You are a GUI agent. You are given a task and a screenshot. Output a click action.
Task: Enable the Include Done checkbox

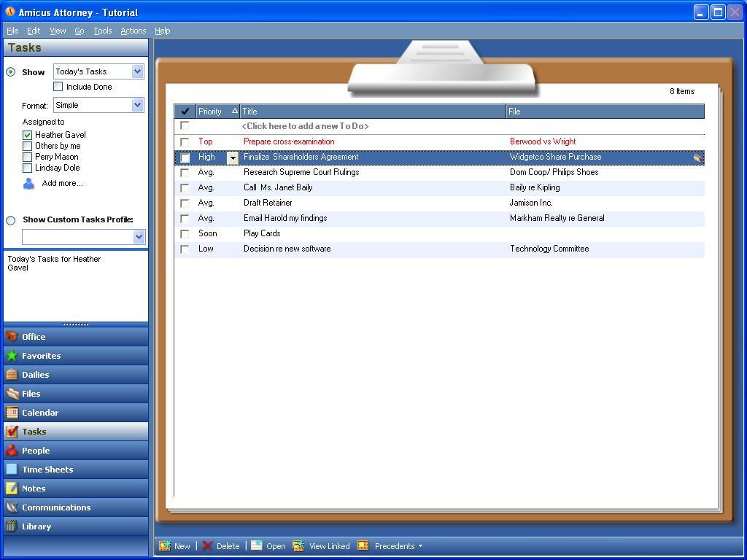coord(58,87)
